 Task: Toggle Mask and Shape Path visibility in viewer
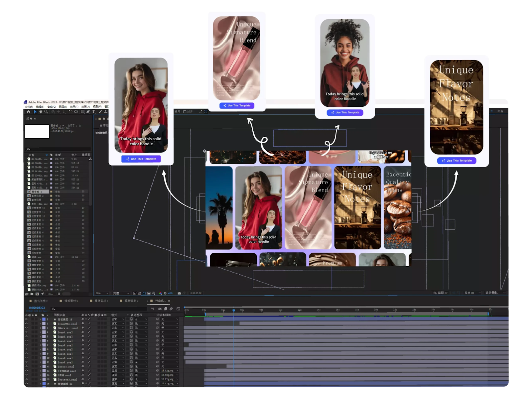point(144,293)
